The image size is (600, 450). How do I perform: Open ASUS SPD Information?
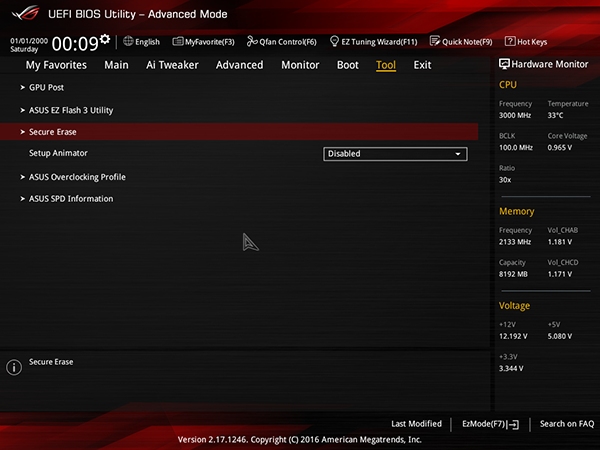(71, 199)
